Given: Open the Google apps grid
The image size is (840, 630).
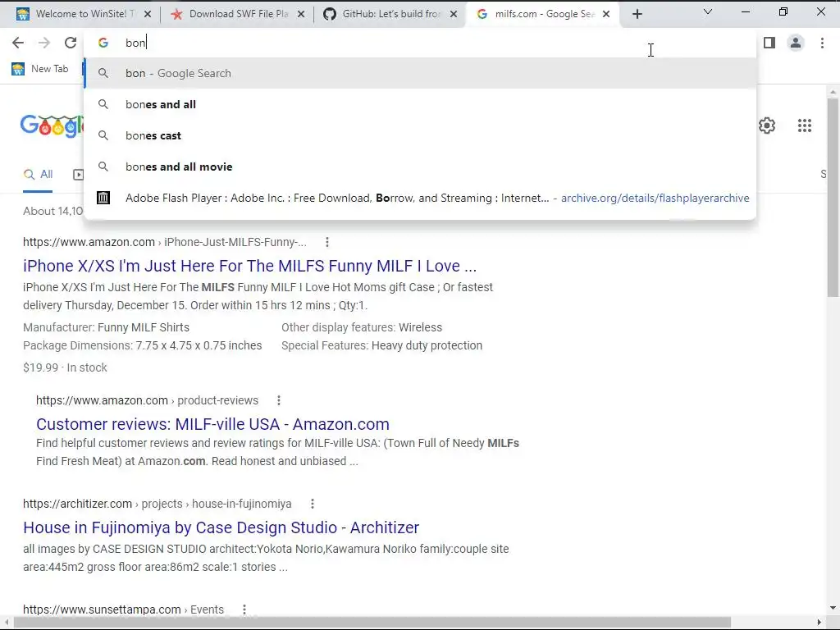Looking at the screenshot, I should (x=805, y=126).
